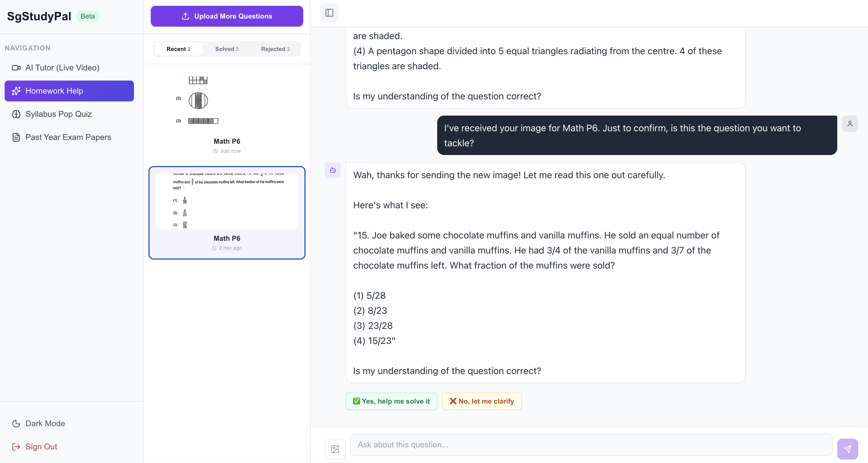Click the attach image icon

[x=335, y=449]
